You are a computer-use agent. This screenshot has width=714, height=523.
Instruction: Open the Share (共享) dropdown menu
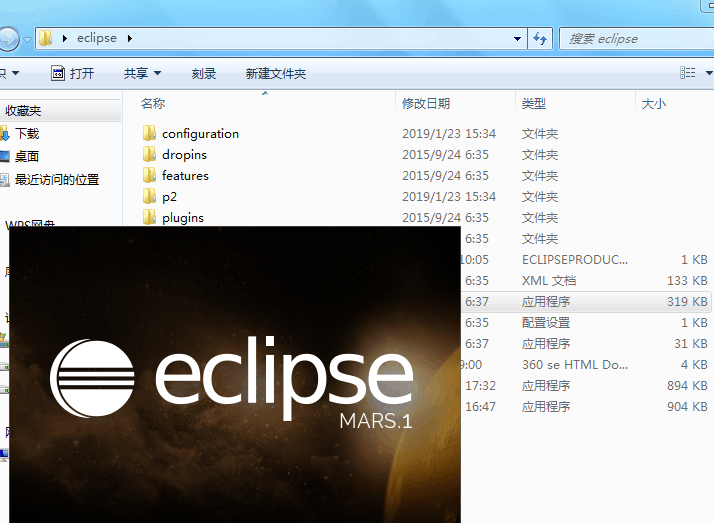tap(142, 73)
